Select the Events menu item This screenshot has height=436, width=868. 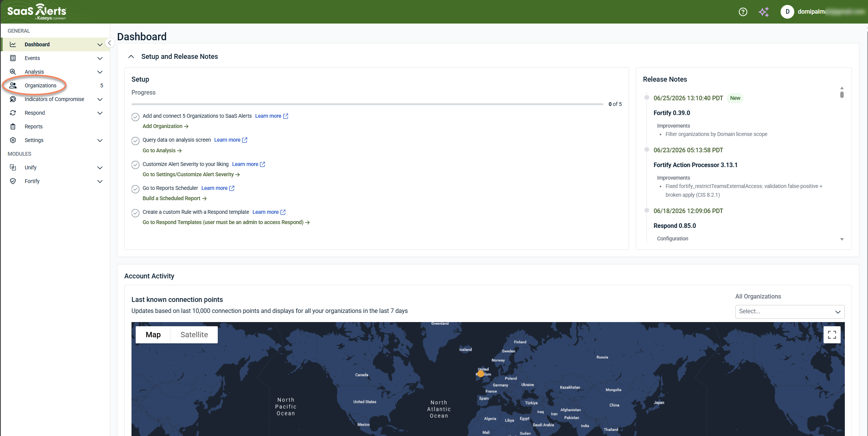point(55,58)
